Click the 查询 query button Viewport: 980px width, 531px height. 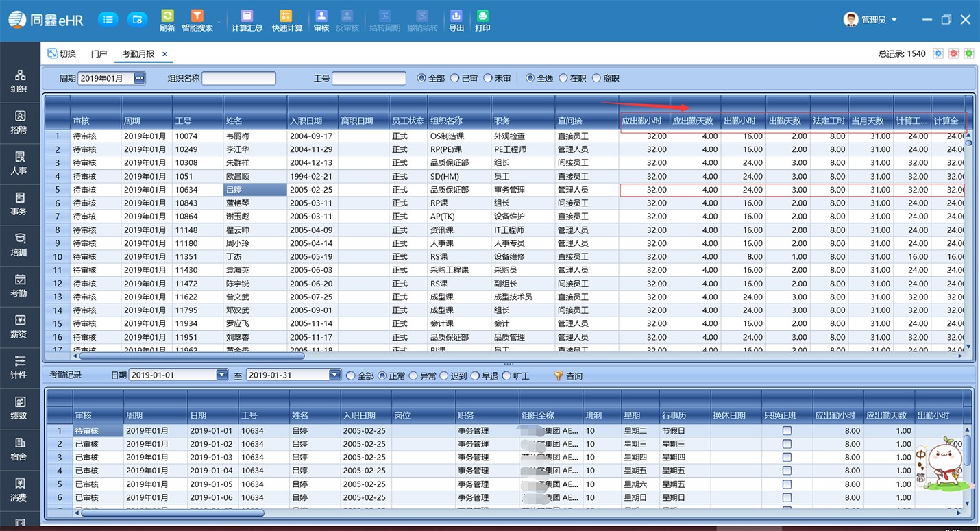[568, 376]
